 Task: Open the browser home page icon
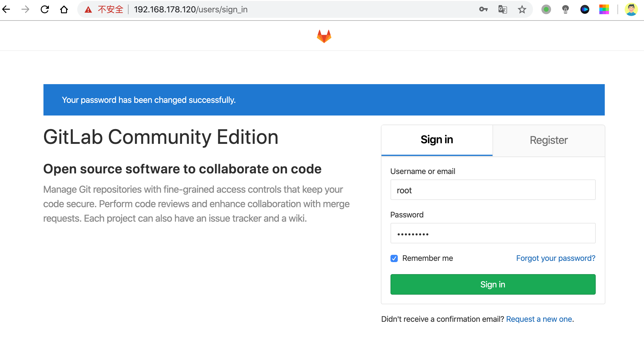(x=64, y=9)
